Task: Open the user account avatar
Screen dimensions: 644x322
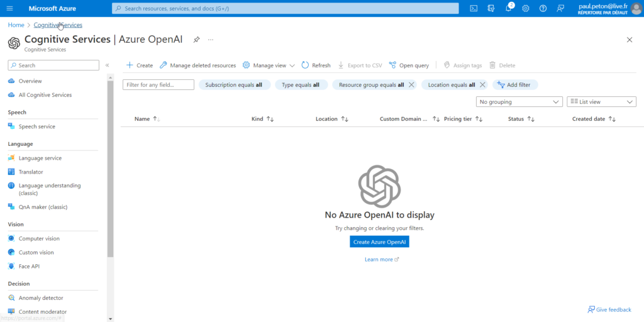Action: (636, 8)
